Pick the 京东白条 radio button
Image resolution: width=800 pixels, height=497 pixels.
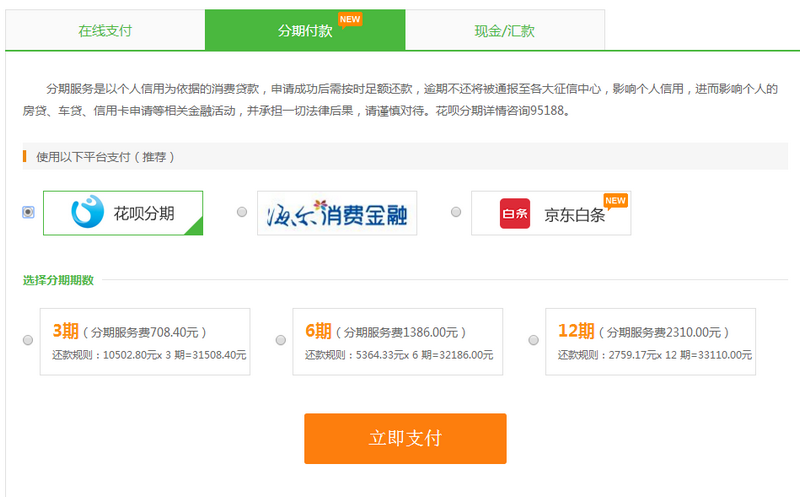tap(456, 212)
